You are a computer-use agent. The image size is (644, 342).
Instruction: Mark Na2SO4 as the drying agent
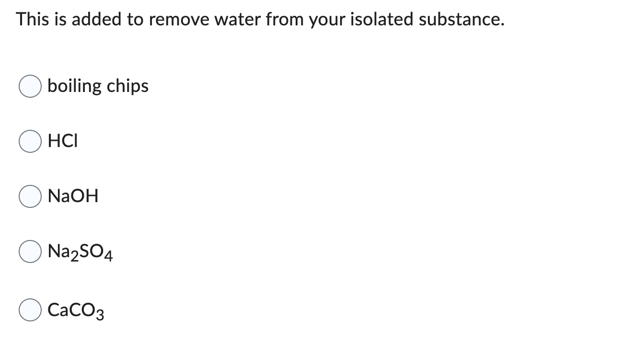click(x=30, y=251)
